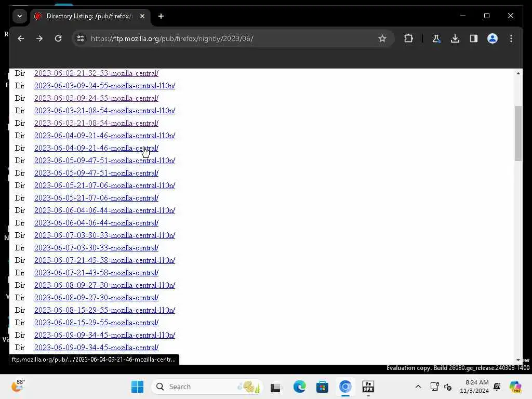Go back to the previous page
The height and width of the screenshot is (399, 532).
(21, 38)
